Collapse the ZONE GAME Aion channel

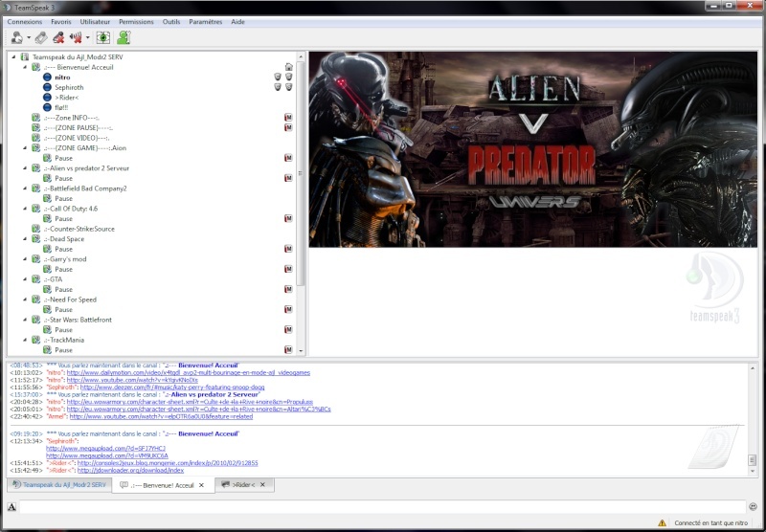[25, 148]
